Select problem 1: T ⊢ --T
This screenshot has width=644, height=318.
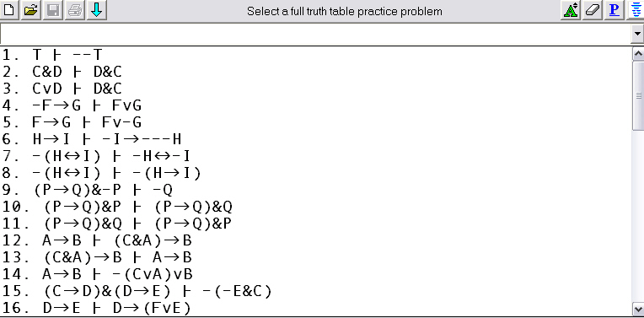coord(52,55)
